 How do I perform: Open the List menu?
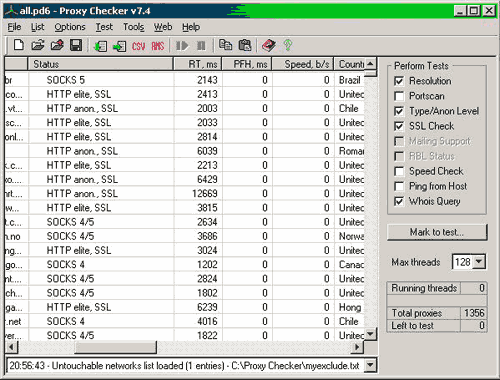tap(37, 27)
